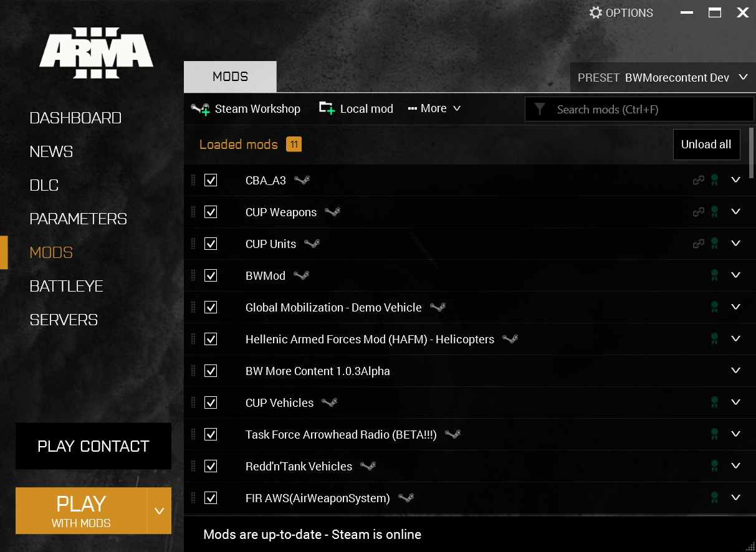
Task: Click green badge icon on Redd'n'Tank Vehicles row
Action: (715, 466)
